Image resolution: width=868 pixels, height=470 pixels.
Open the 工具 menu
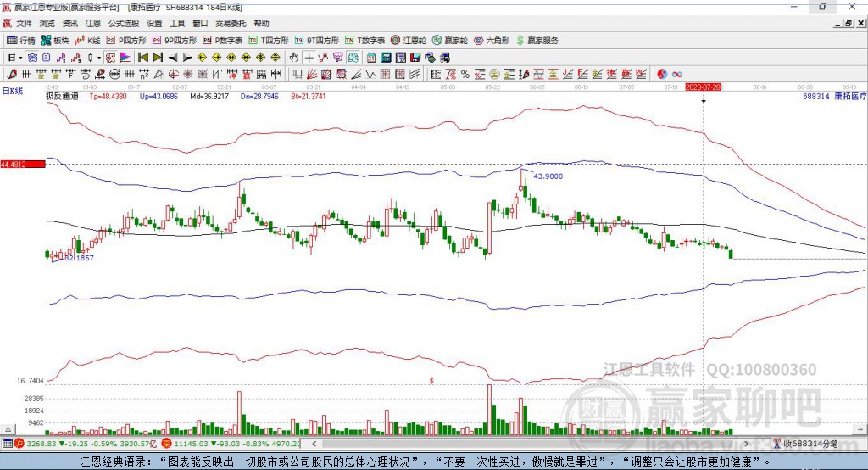pos(177,23)
